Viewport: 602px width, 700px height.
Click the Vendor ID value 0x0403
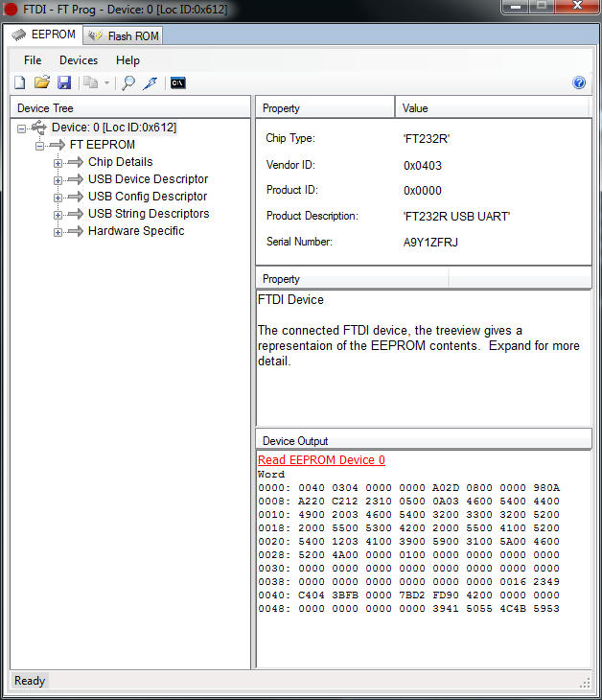(x=423, y=166)
